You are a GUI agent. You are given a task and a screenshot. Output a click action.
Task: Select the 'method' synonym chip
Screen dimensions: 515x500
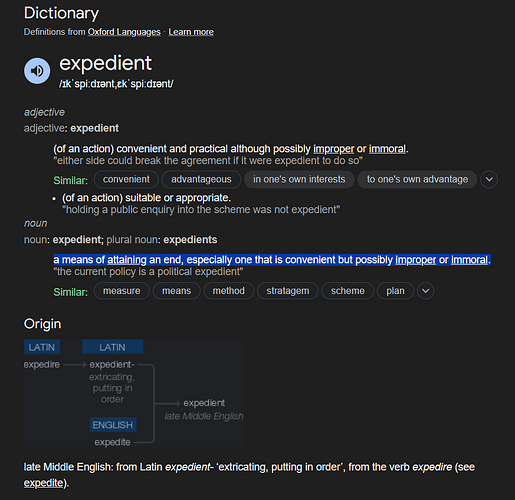tap(229, 291)
